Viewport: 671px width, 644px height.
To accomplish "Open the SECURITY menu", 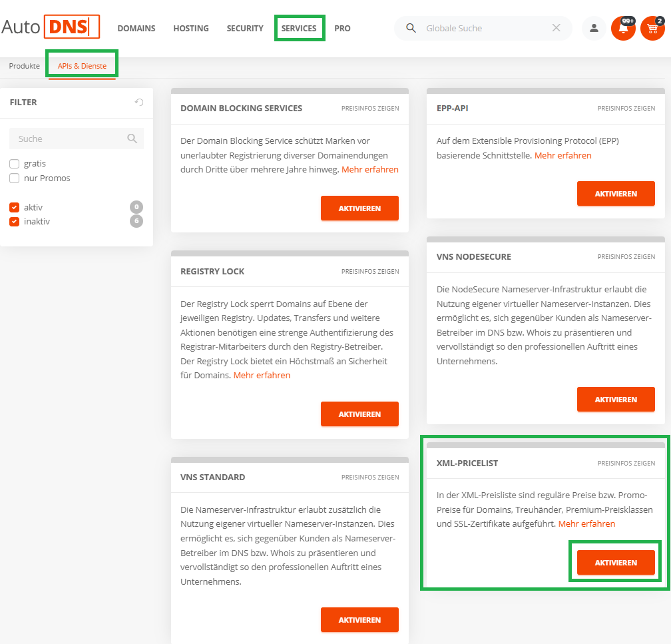I will point(245,28).
